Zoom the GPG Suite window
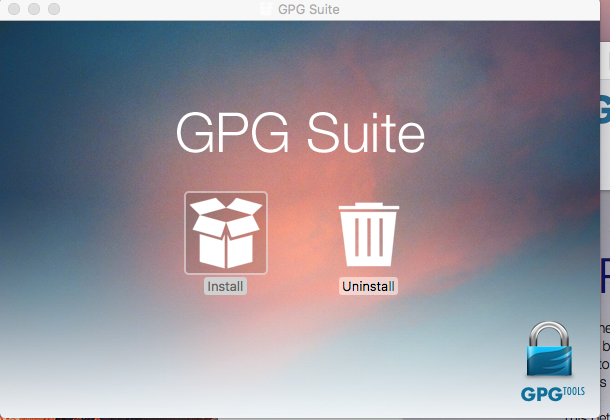The width and height of the screenshot is (610, 420). click(x=53, y=9)
